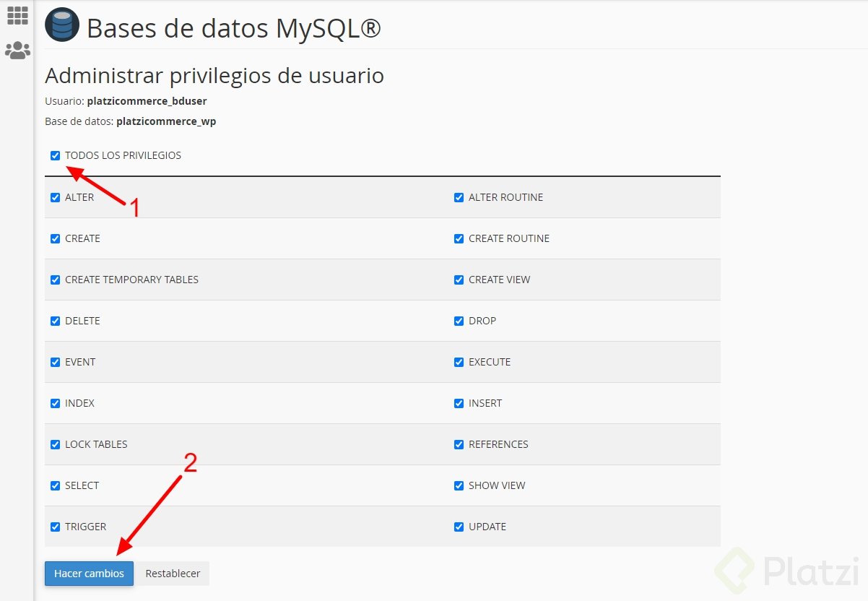
Task: Select the username platzicommerce_bduser text
Action: click(147, 101)
